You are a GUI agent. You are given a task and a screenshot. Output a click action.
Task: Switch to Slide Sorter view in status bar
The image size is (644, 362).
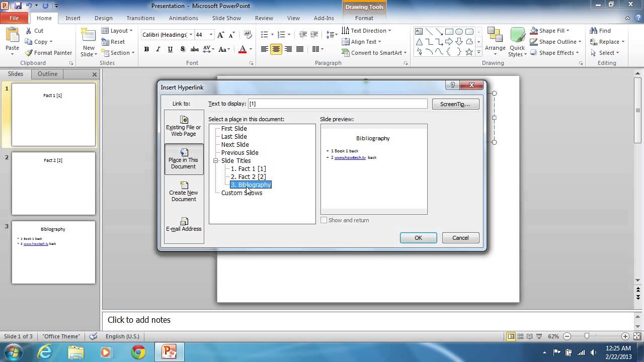[x=521, y=336]
